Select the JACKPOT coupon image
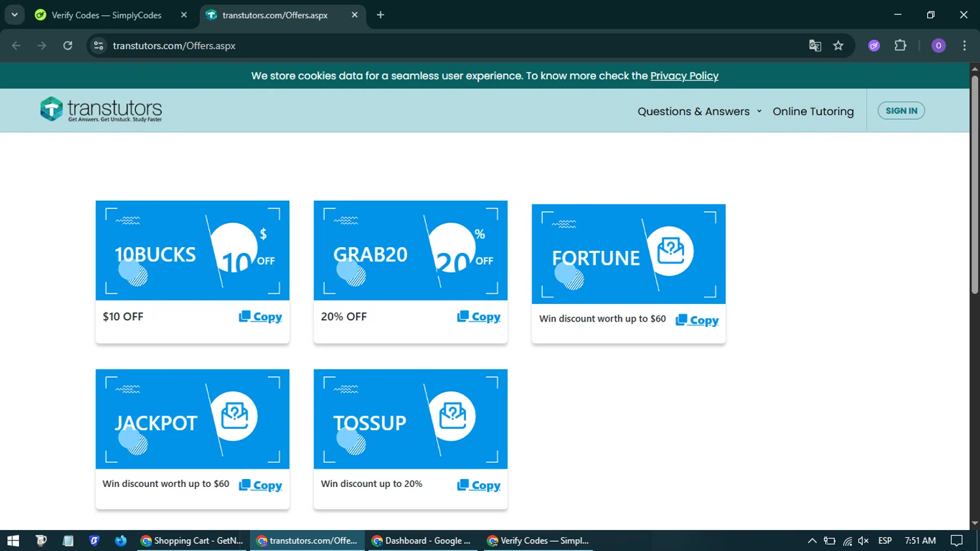The width and height of the screenshot is (980, 551). pos(193,419)
